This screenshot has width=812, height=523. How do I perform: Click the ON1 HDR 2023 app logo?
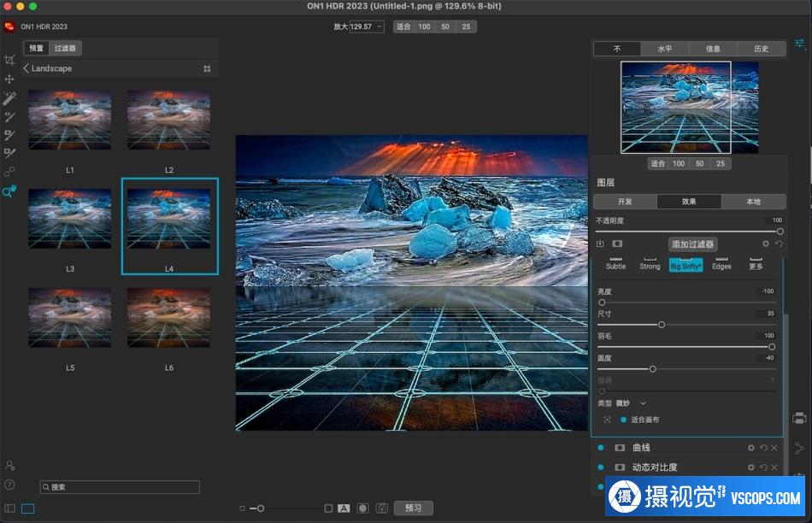coord(9,26)
